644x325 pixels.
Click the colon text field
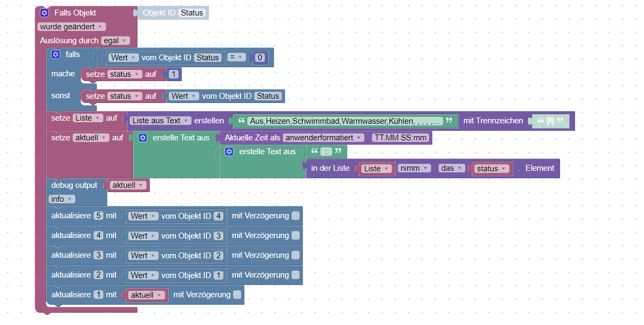click(x=326, y=152)
